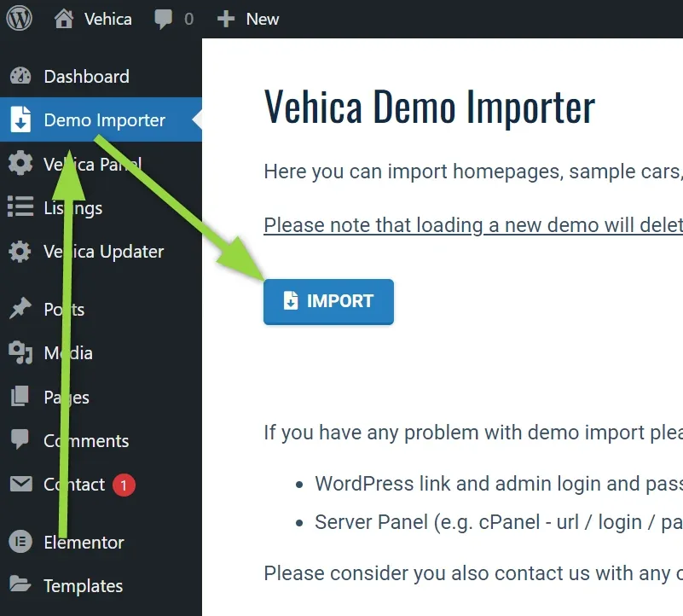
Task: Open Vehica Panel menu item
Action: 93,165
